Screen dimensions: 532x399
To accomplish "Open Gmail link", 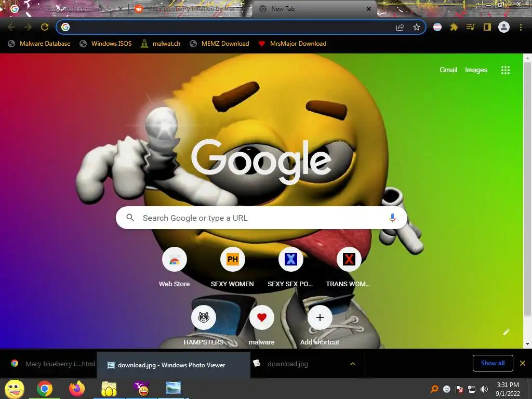I will tap(448, 70).
